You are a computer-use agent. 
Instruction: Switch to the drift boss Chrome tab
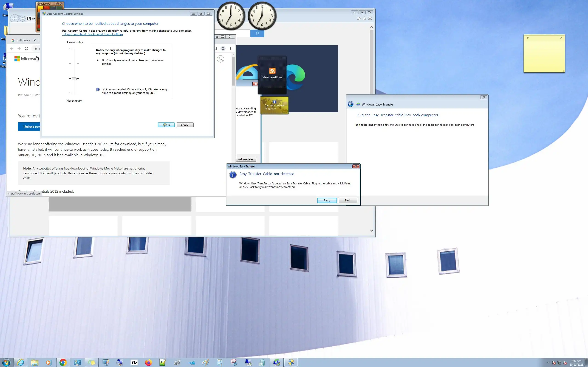(22, 40)
